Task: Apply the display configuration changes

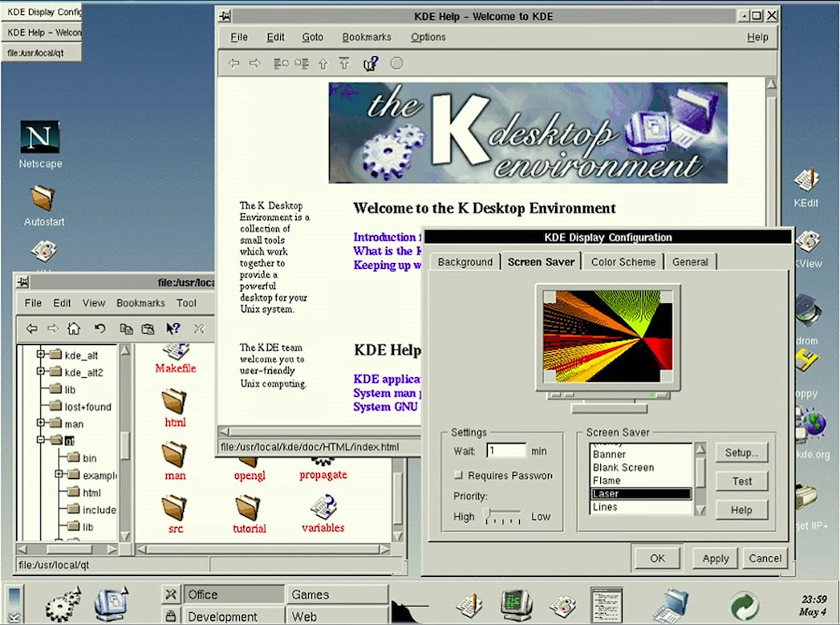Action: coord(713,558)
